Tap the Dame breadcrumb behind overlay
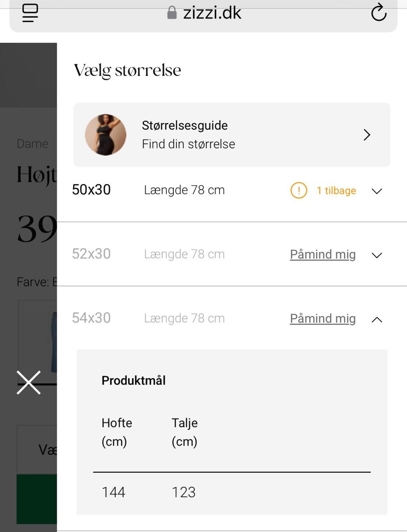 [x=32, y=144]
